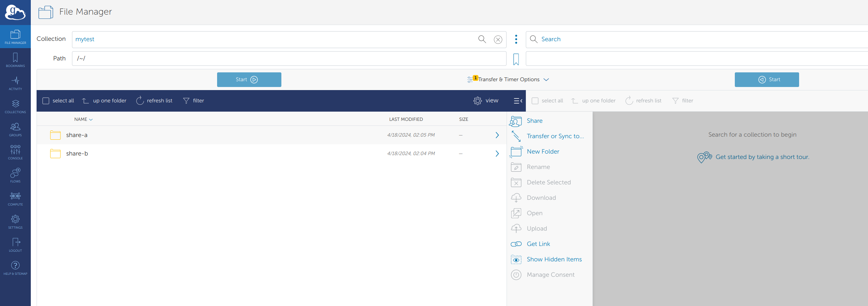
Task: Click the Path input field
Action: tap(289, 59)
